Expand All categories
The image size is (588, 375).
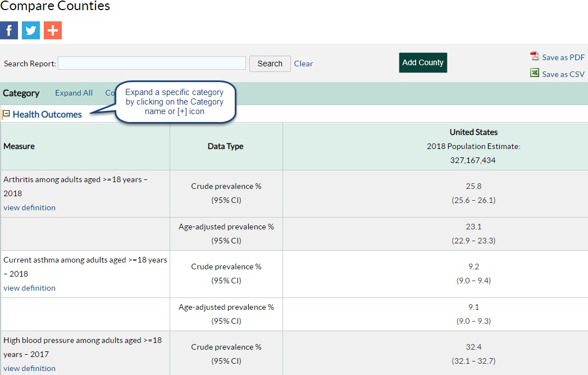pos(74,93)
